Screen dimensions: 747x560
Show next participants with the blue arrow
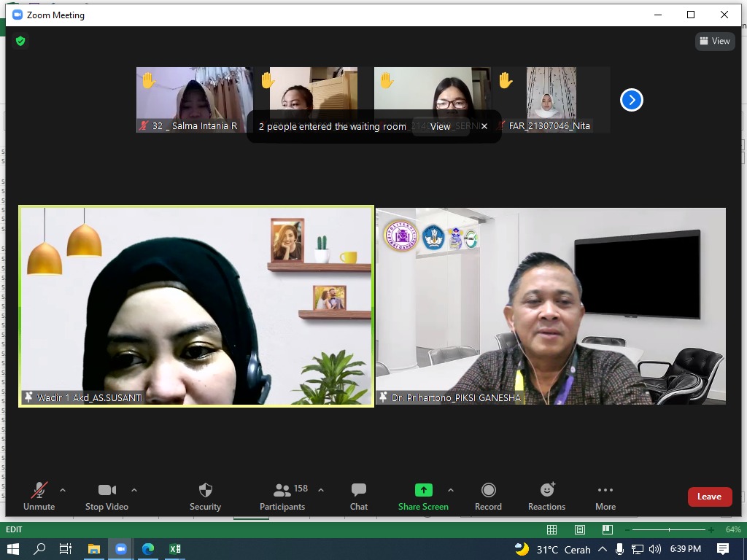(x=632, y=100)
